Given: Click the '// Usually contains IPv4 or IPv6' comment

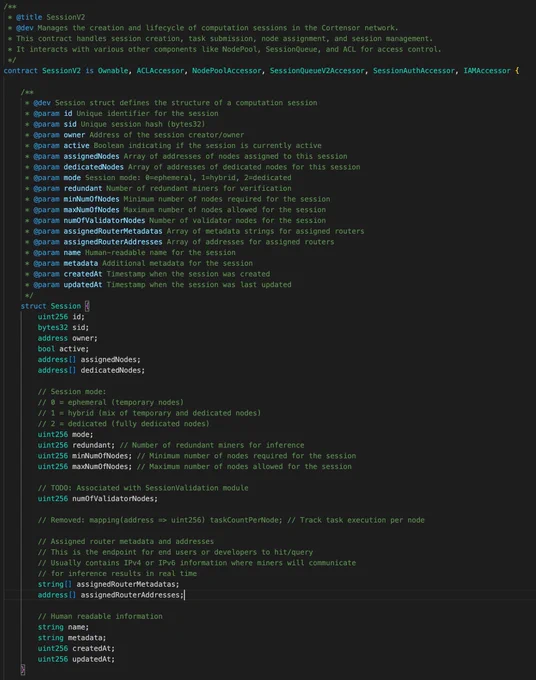Looking at the screenshot, I should click(x=197, y=563).
